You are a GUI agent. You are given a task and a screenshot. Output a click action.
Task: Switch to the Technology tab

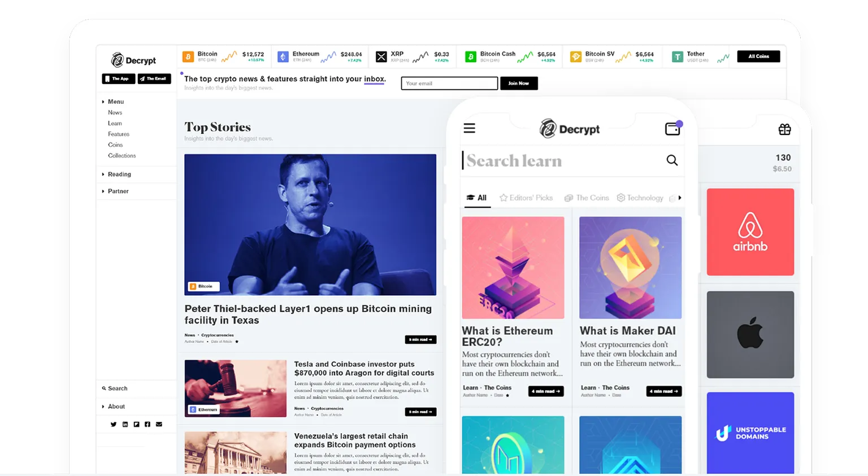[x=640, y=198]
